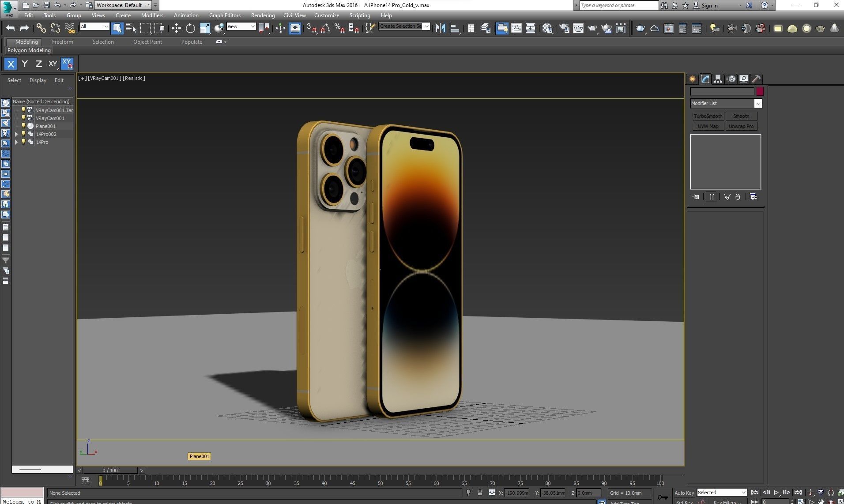Select the Move tool
This screenshot has width=844, height=504.
pyautogui.click(x=176, y=28)
